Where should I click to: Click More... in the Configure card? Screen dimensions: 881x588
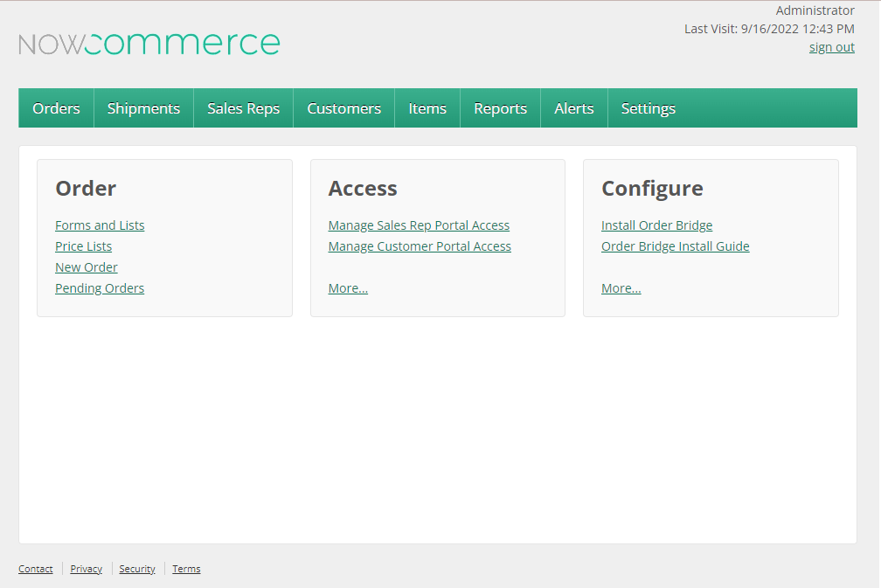click(621, 288)
